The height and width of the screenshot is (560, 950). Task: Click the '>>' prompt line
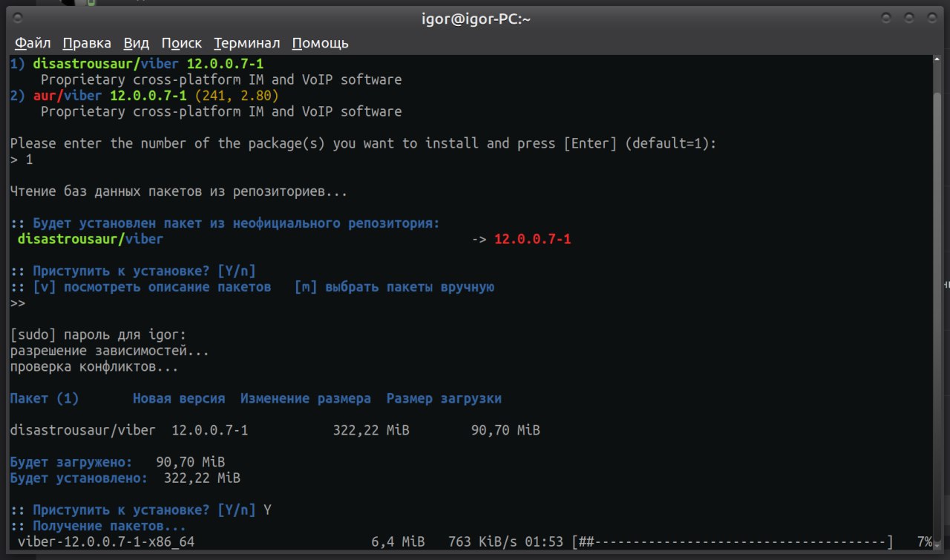pos(18,303)
